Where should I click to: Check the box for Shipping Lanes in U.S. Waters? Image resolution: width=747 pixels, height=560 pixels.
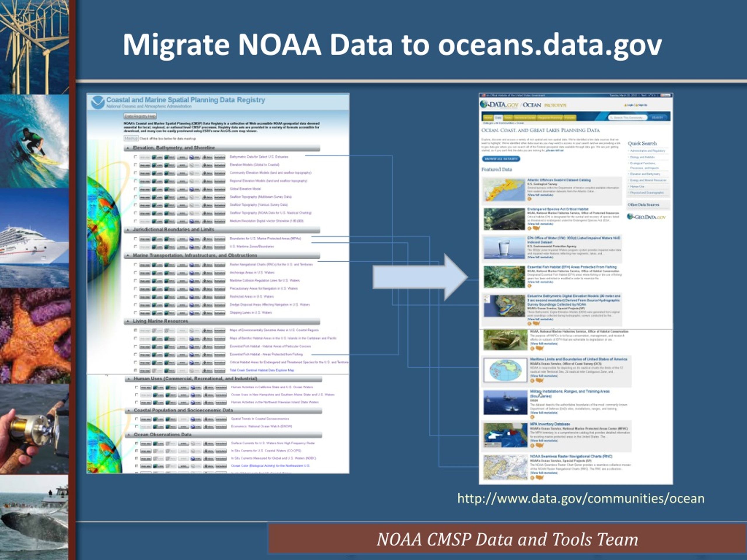(135, 313)
